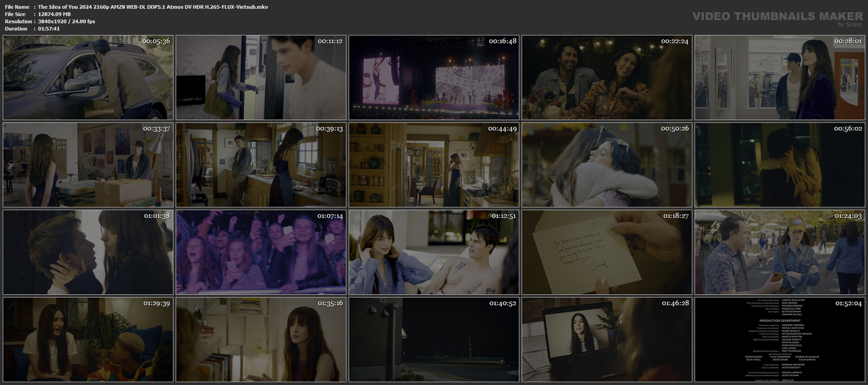Screen dimensions: 868x385
Task: Click the hugging scene thumbnail at 00:50:26
Action: coord(607,165)
